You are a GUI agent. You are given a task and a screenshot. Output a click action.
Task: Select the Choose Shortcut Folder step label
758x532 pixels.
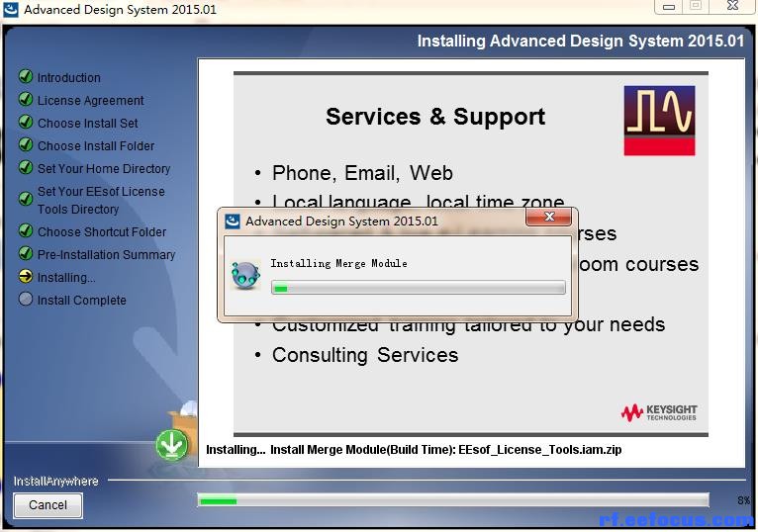[102, 232]
